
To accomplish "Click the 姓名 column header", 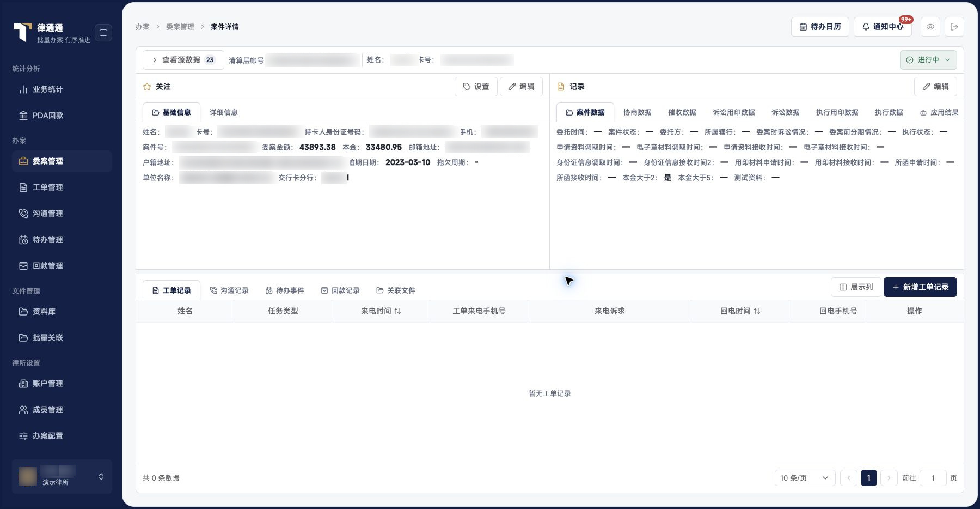I will coord(185,311).
